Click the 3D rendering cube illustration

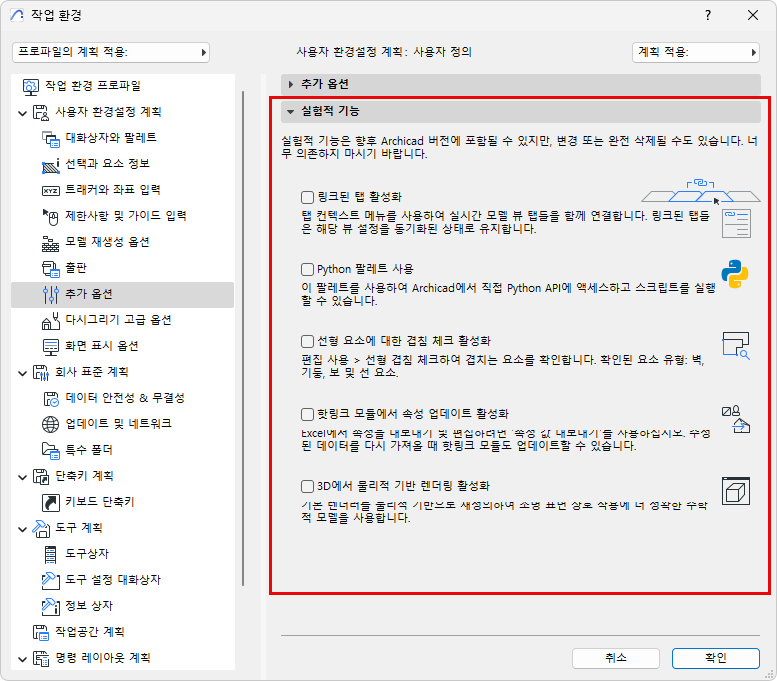click(x=736, y=491)
